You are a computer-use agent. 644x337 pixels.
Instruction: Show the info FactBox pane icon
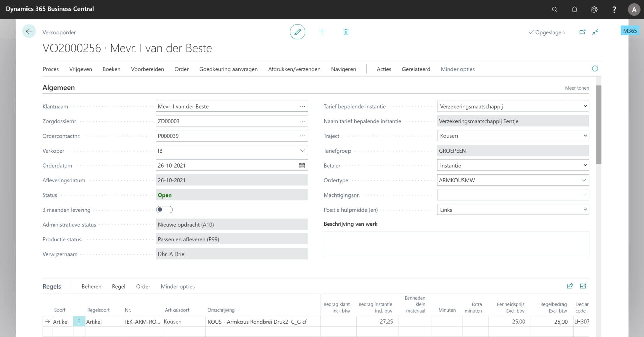point(595,69)
